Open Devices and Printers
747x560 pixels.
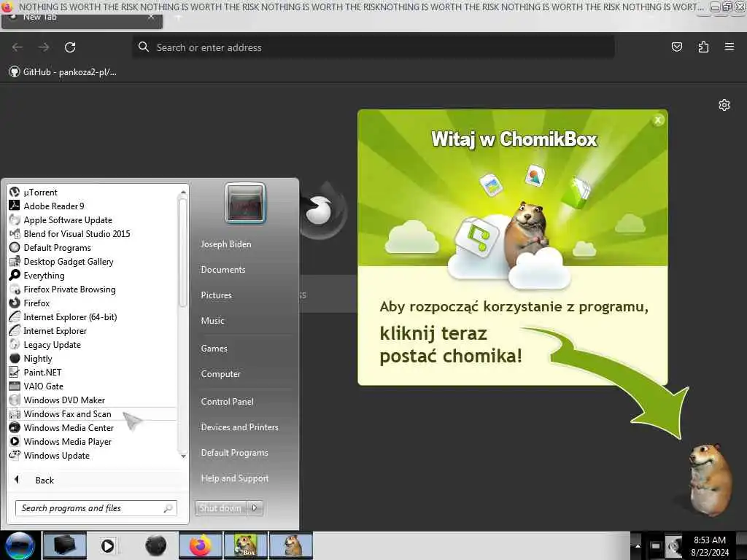pyautogui.click(x=239, y=427)
